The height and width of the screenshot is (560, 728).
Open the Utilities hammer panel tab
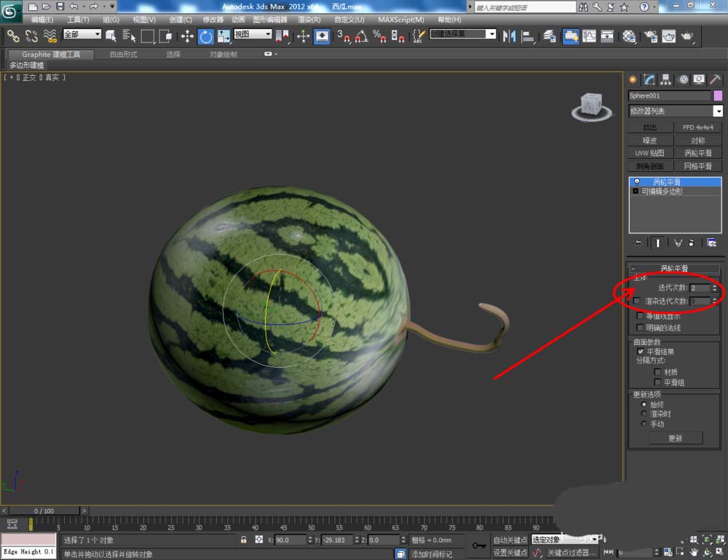coord(715,80)
